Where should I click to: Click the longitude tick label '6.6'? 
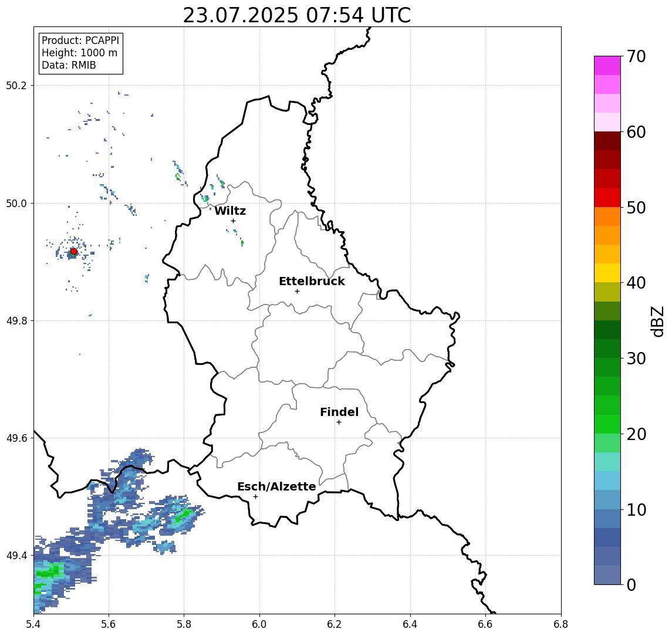(x=485, y=624)
